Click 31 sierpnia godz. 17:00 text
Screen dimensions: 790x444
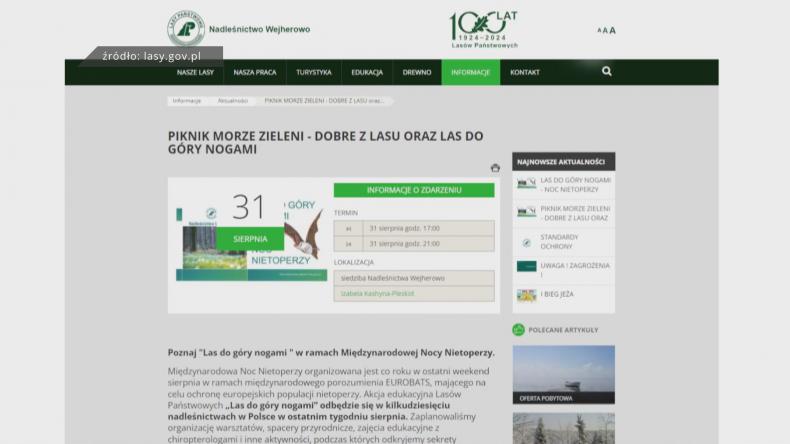tap(405, 228)
